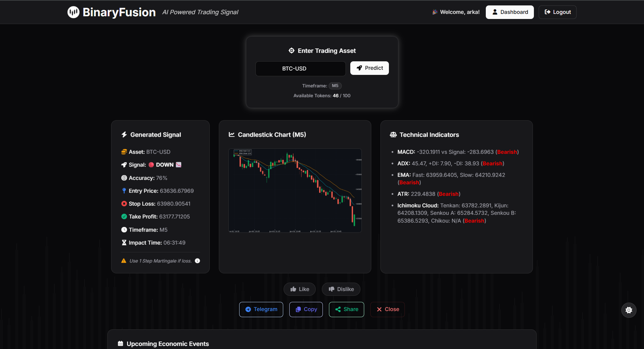644x349 pixels.
Task: Click the AI Powered Trading Signal tagline
Action: coord(200,12)
